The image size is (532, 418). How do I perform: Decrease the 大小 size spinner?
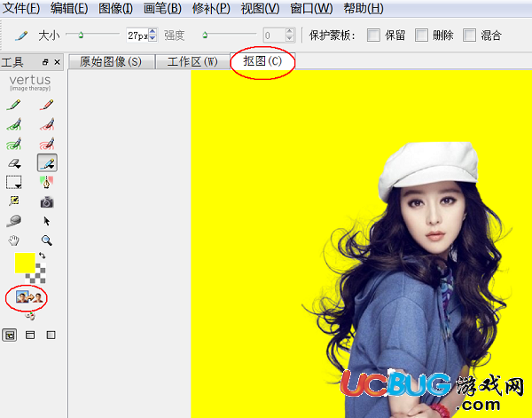(153, 38)
